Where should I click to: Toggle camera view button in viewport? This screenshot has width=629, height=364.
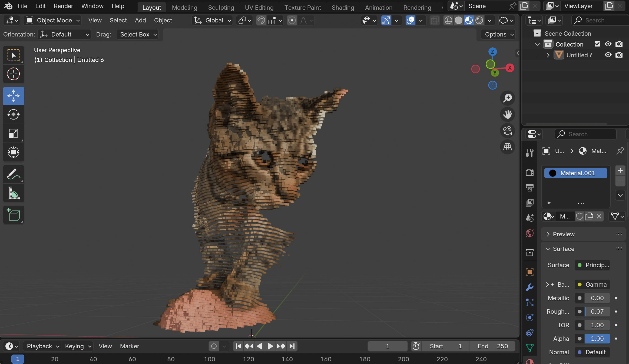(x=508, y=131)
